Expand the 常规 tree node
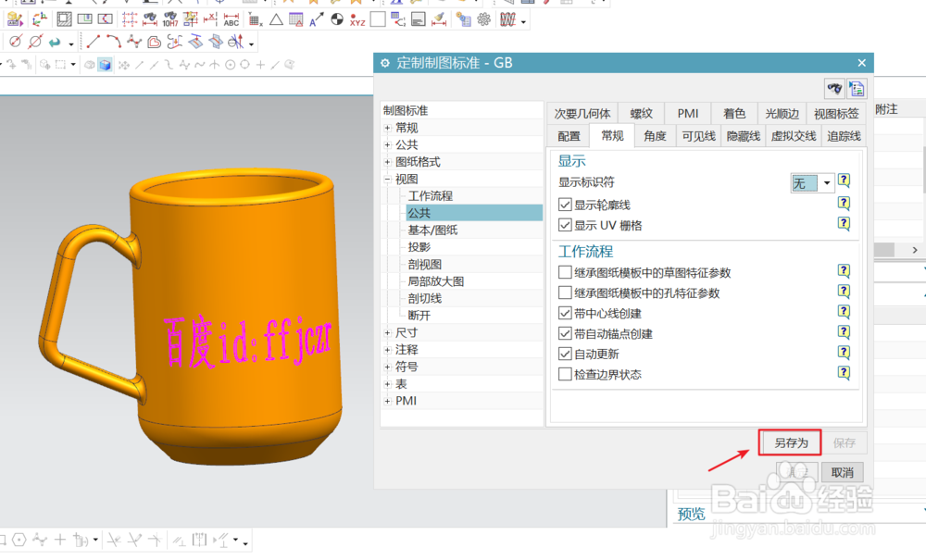This screenshot has width=926, height=560. (x=387, y=128)
